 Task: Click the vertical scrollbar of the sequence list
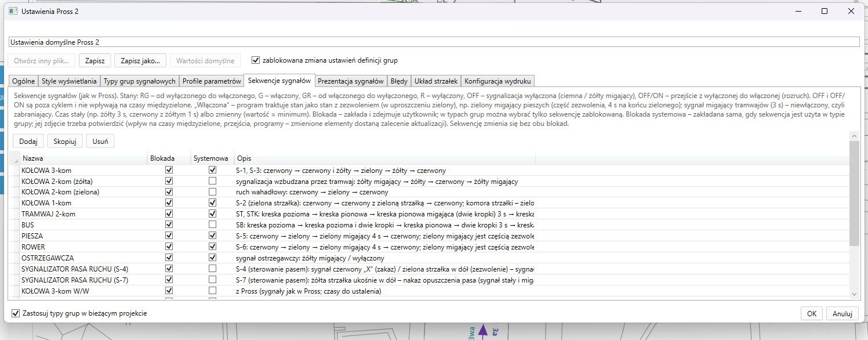point(854,193)
